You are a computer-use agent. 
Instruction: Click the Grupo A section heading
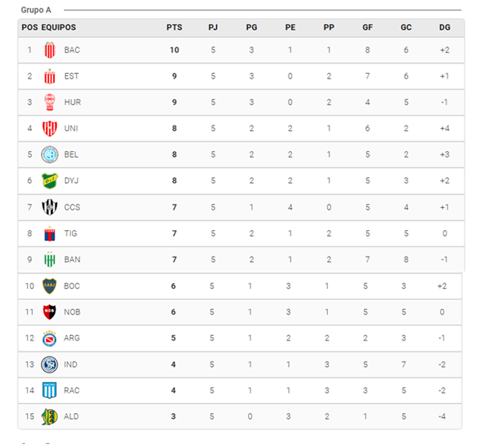click(x=36, y=10)
